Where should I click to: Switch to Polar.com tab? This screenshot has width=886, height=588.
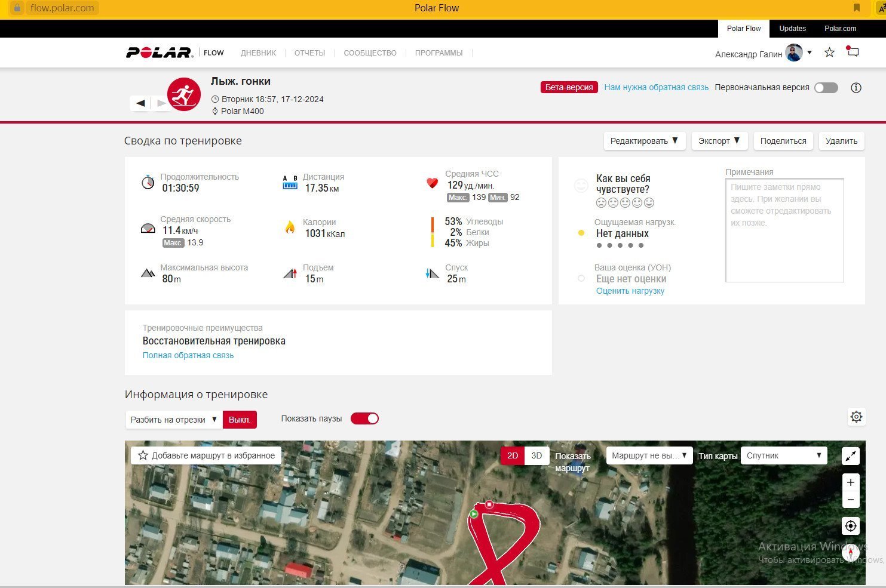[840, 29]
